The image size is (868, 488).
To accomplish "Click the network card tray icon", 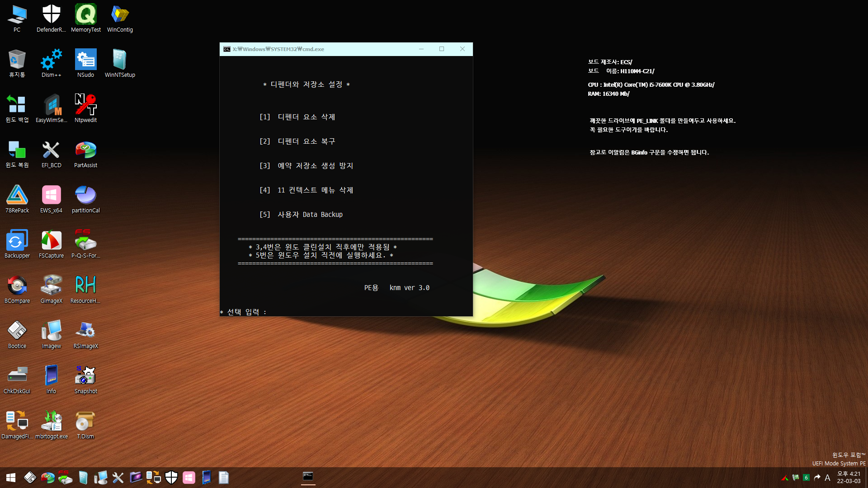I will [x=796, y=478].
